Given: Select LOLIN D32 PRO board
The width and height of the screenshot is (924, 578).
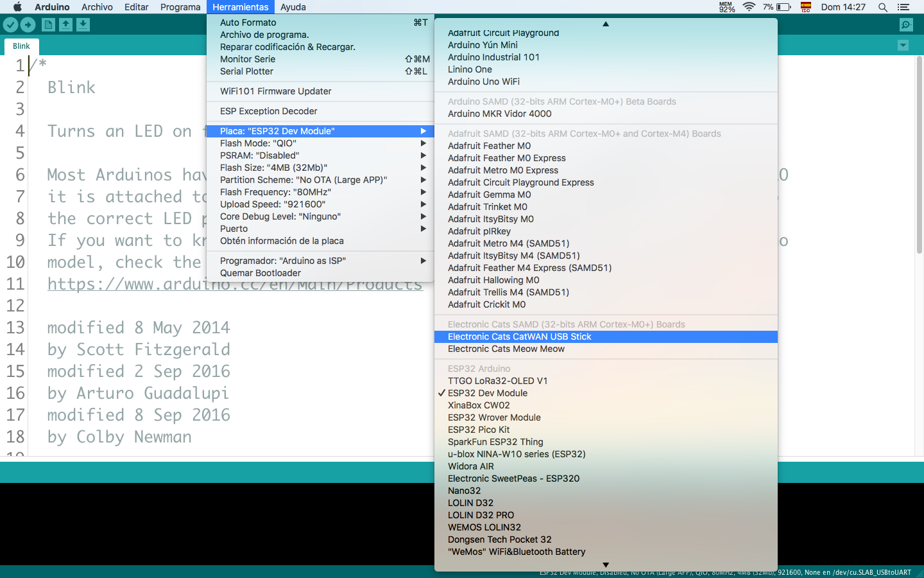Looking at the screenshot, I should (x=606, y=515).
